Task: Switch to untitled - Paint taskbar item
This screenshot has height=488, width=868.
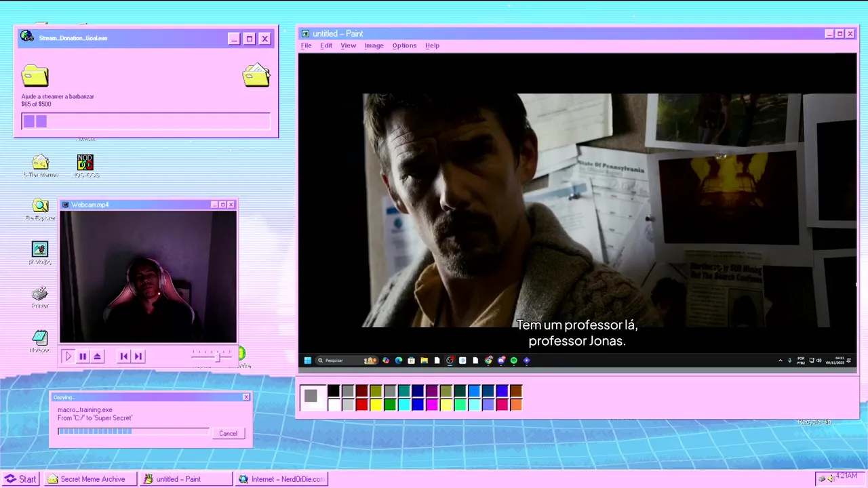Action: point(186,479)
